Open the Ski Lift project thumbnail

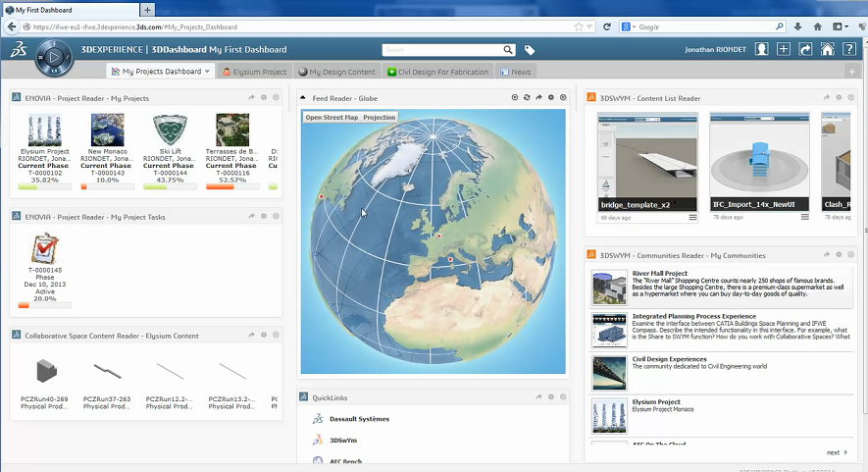click(170, 130)
